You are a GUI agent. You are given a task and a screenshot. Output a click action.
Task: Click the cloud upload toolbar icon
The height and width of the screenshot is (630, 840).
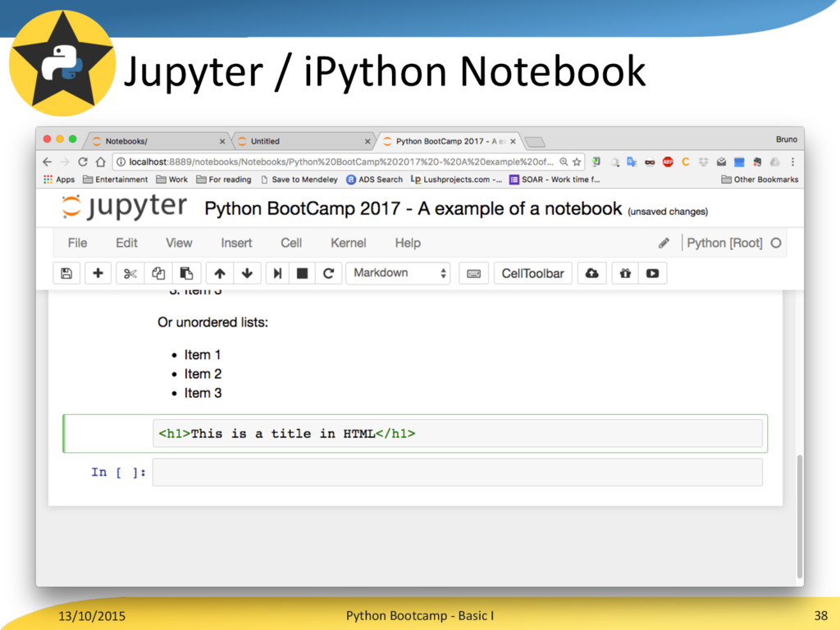point(591,273)
